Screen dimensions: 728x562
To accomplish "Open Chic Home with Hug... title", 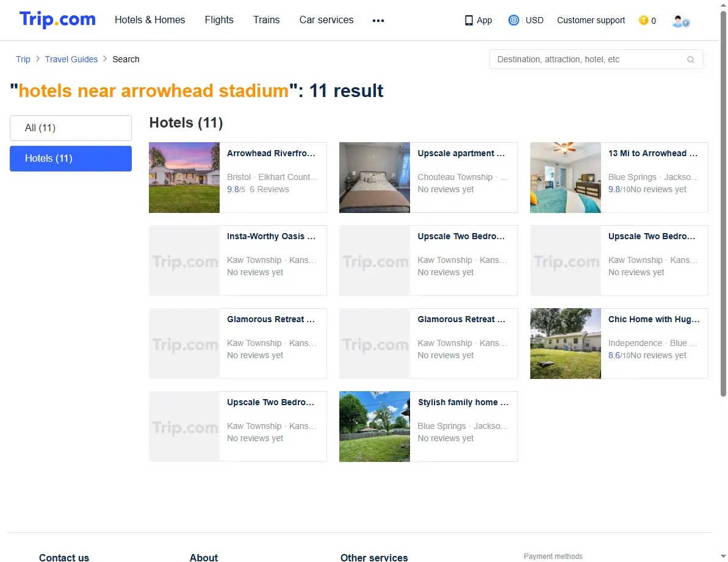I will click(654, 320).
